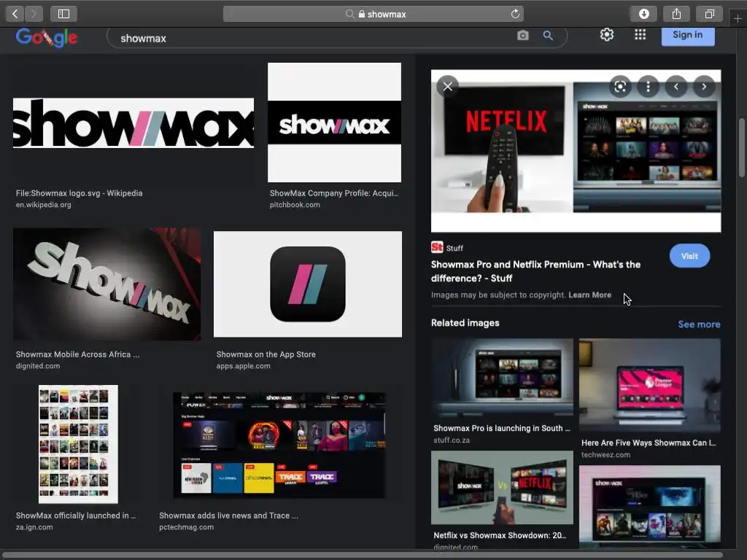747x560 pixels.
Task: Click apps.apple.com source text
Action: pyautogui.click(x=244, y=366)
